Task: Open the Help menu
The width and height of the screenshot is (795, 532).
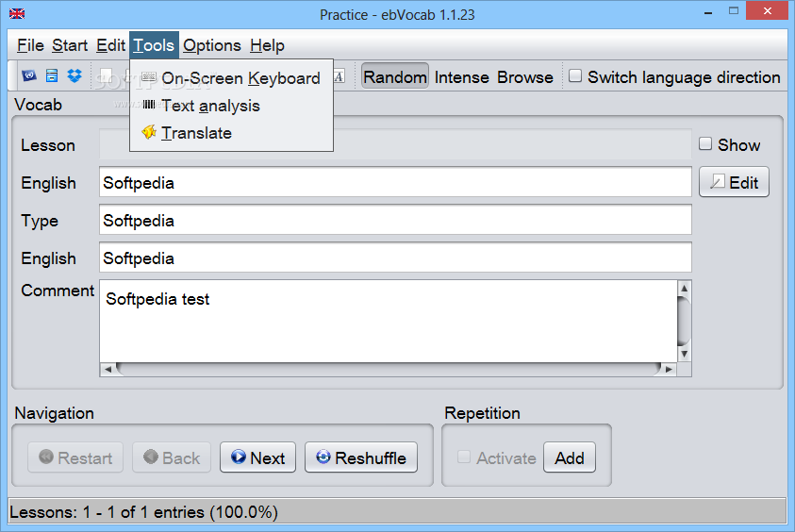Action: (267, 45)
